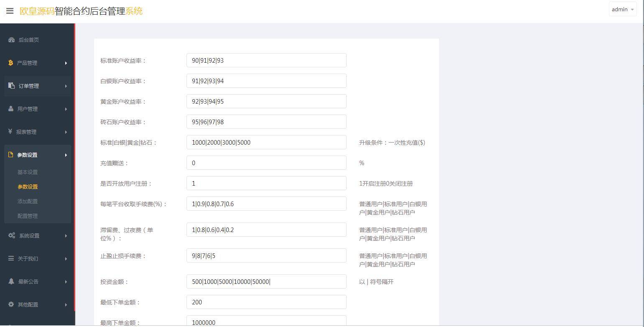644x327 pixels.
Task: Click the 参数设置 document icon
Action: [x=10, y=155]
